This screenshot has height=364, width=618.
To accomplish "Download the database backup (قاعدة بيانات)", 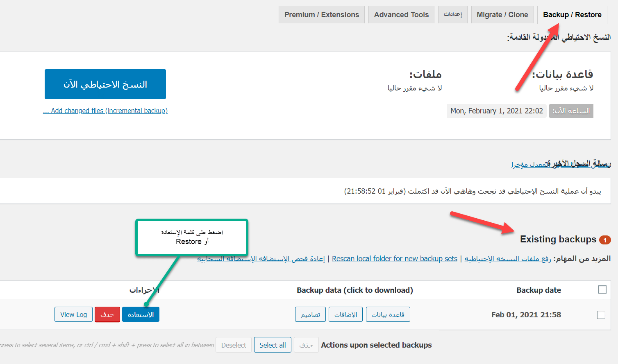I will (388, 314).
